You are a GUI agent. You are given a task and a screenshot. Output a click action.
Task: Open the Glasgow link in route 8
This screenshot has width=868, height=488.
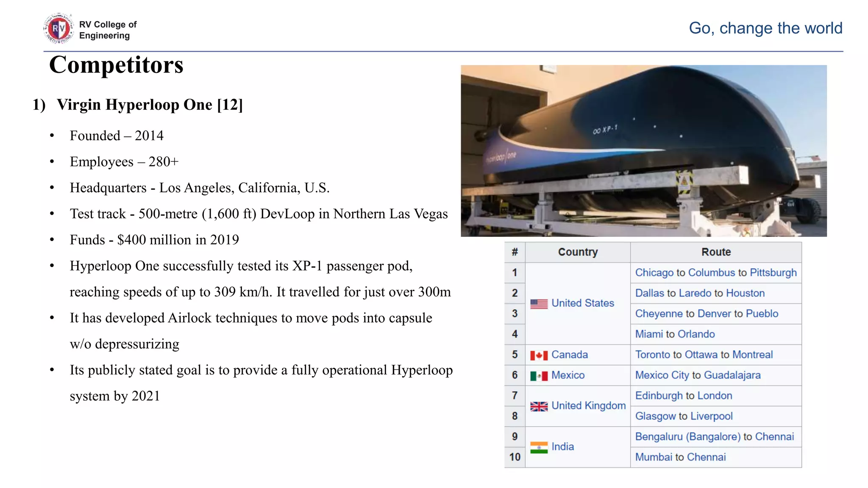tap(655, 416)
